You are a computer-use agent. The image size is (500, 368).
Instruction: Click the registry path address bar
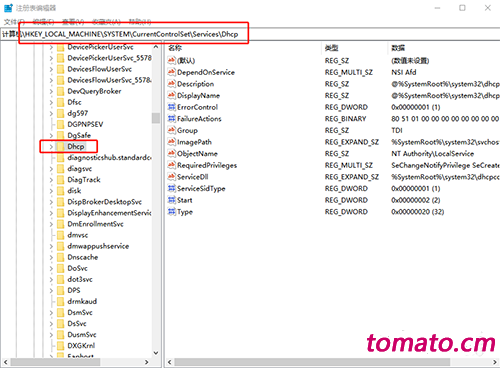click(250, 34)
